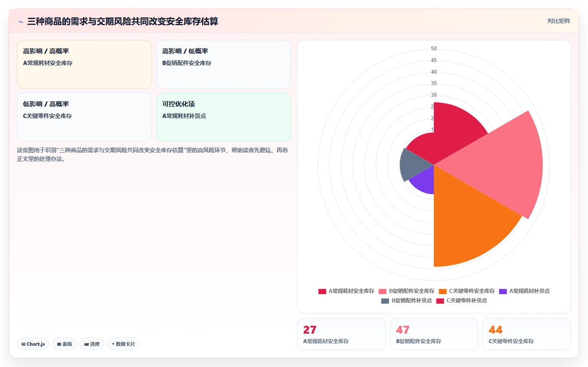The image size is (588, 367).
Task: Click the Chart.js tag chip
Action: point(33,344)
